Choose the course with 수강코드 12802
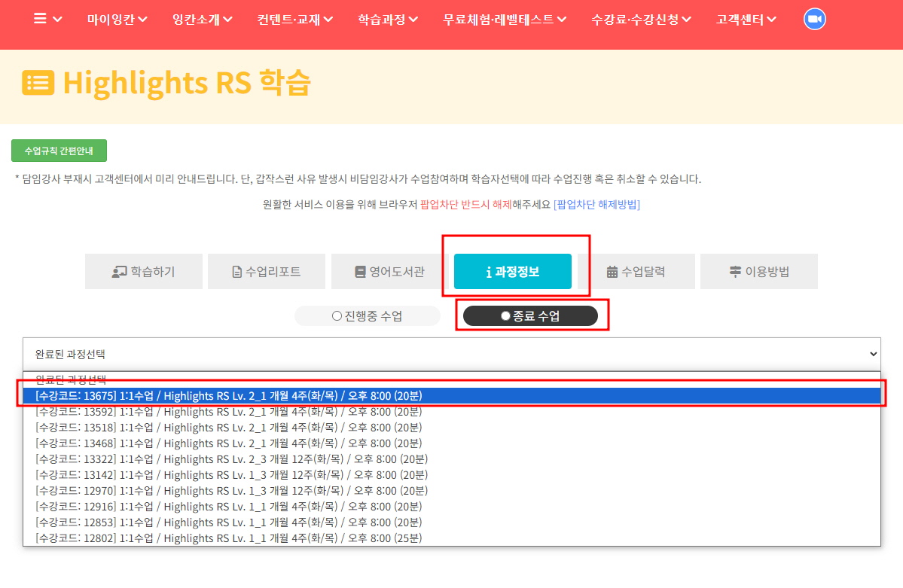This screenshot has height=588, width=903. pos(452,538)
